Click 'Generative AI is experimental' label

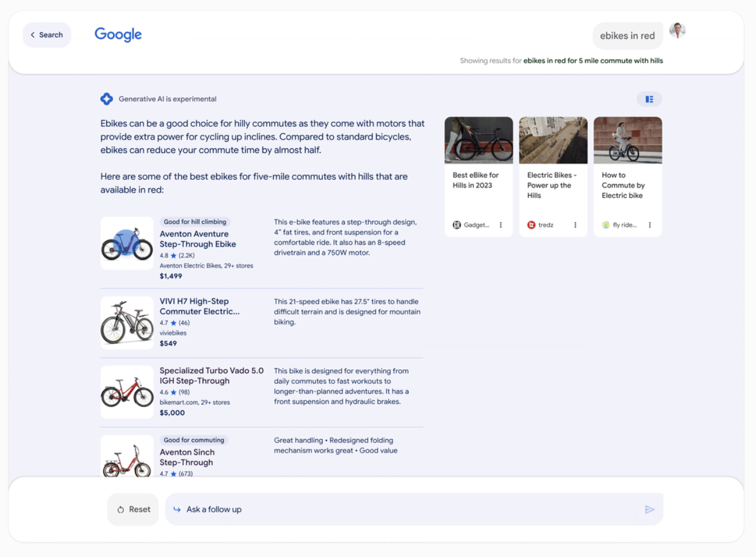click(168, 99)
